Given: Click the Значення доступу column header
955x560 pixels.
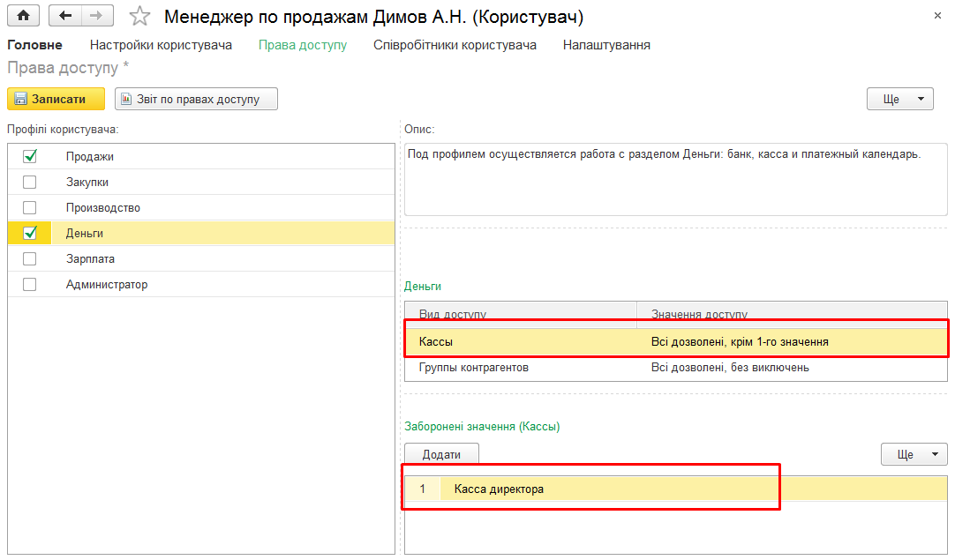Looking at the screenshot, I should click(793, 314).
